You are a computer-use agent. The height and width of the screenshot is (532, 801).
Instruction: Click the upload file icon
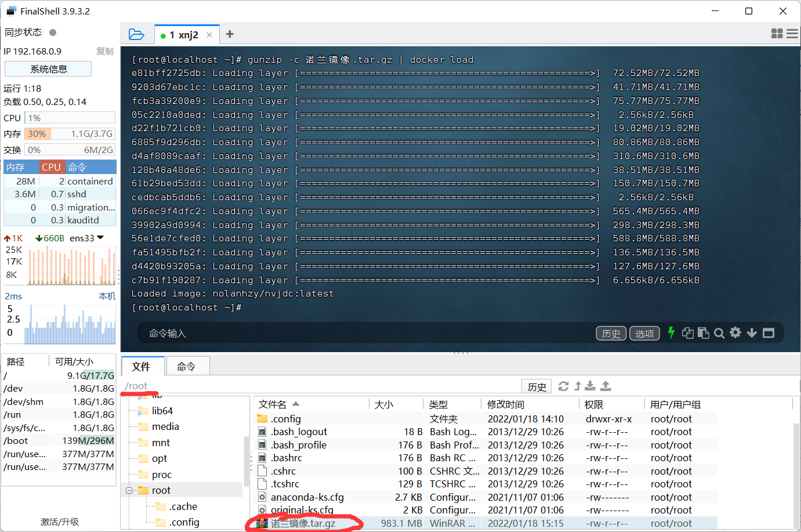pos(606,386)
